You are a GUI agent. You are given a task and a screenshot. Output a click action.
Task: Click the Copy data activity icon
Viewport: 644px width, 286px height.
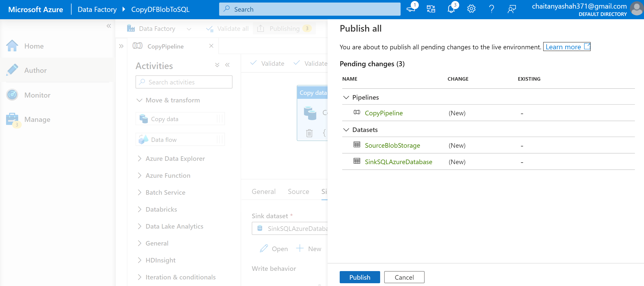144,119
